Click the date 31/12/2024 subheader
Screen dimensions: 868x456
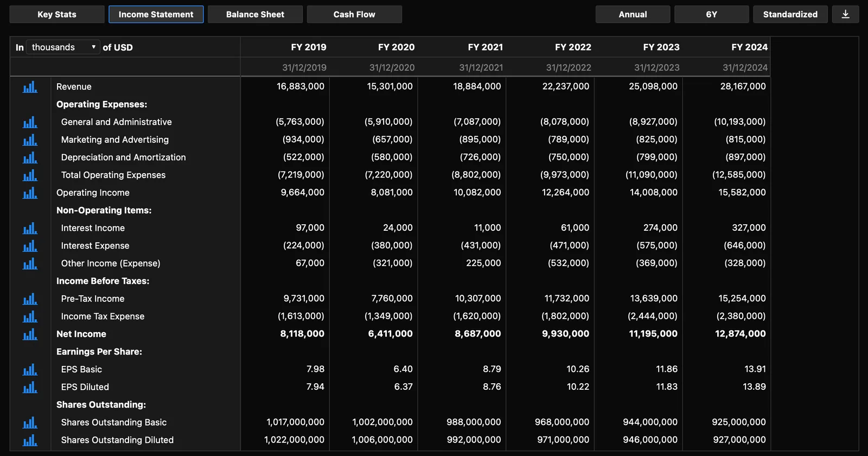click(x=745, y=67)
